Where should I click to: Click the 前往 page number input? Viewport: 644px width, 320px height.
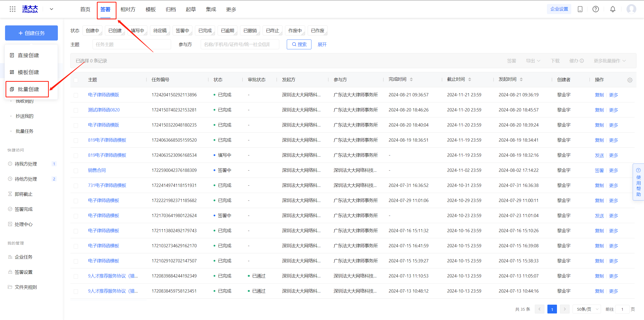click(622, 309)
